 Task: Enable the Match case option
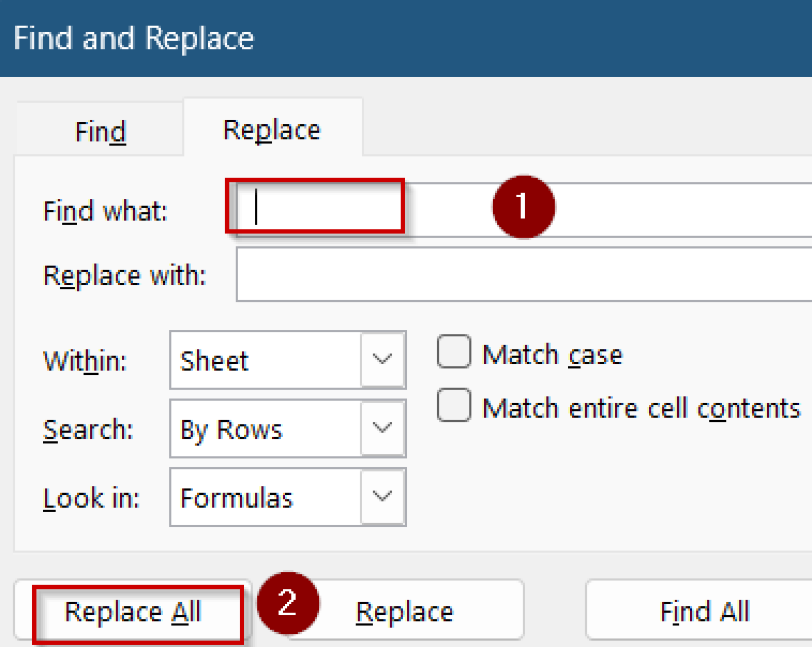454,352
